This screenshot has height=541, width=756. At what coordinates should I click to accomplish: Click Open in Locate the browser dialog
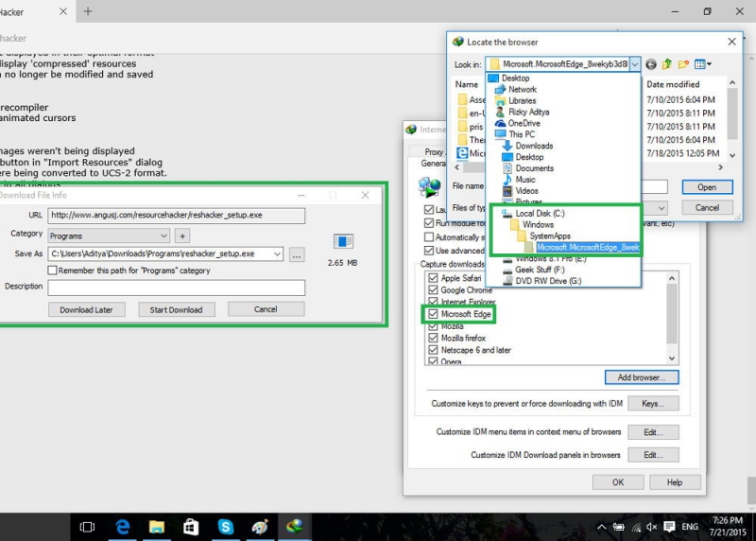[x=707, y=187]
